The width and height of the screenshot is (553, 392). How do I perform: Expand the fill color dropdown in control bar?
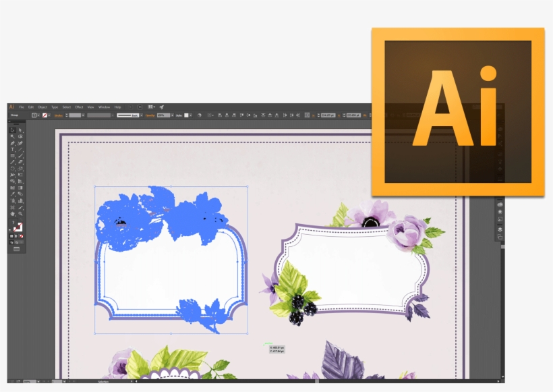pos(38,115)
